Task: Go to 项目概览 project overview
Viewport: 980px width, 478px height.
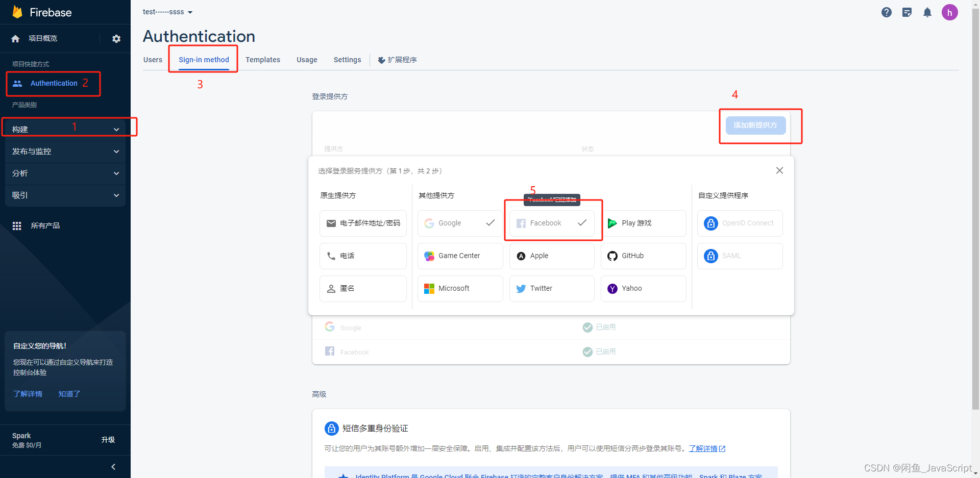Action: coord(43,38)
